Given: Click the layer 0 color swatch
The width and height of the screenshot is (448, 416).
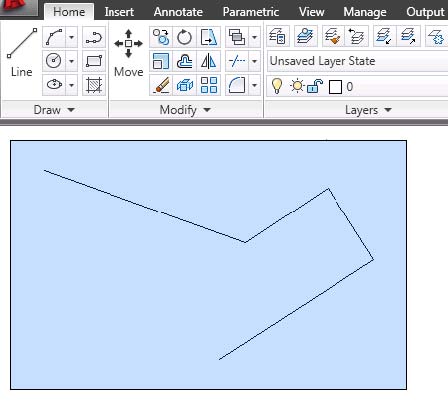Looking at the screenshot, I should point(335,87).
